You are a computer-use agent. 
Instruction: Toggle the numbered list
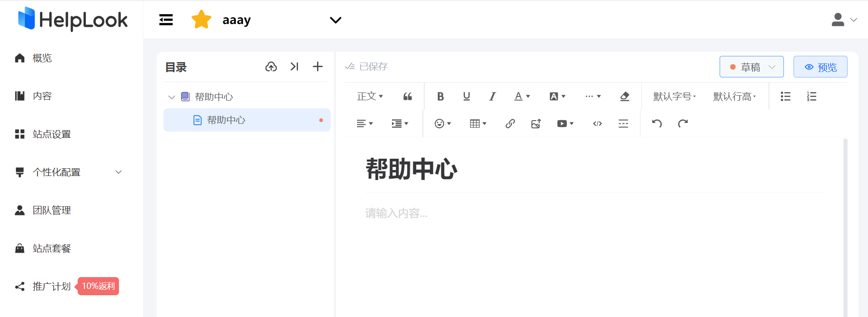pyautogui.click(x=812, y=97)
